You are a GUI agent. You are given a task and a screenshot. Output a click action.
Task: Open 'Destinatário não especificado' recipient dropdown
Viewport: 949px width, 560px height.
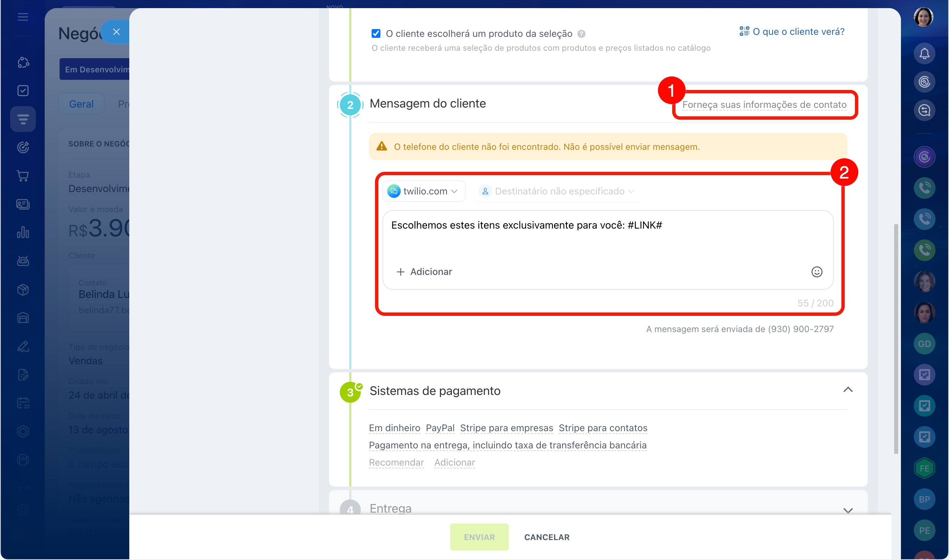click(558, 191)
